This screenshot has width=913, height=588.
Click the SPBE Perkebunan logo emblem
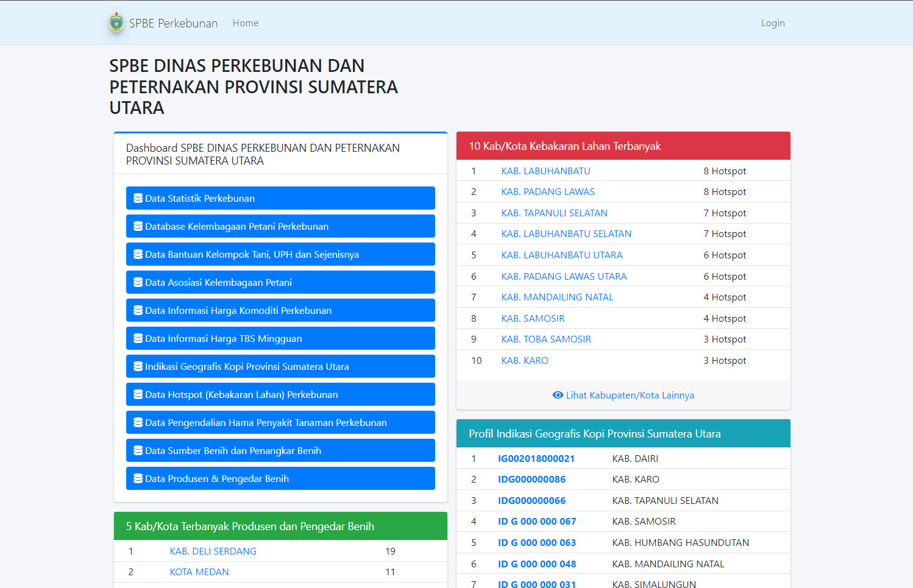(x=116, y=23)
